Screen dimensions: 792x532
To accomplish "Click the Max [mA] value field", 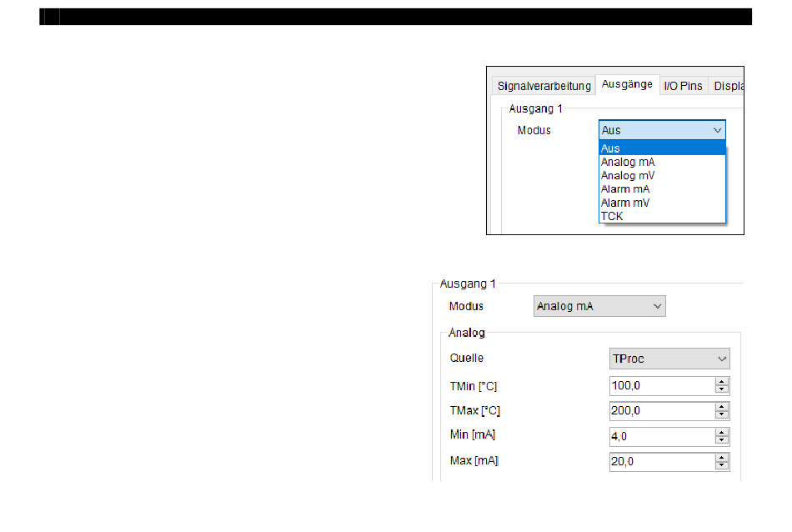I will point(662,462).
